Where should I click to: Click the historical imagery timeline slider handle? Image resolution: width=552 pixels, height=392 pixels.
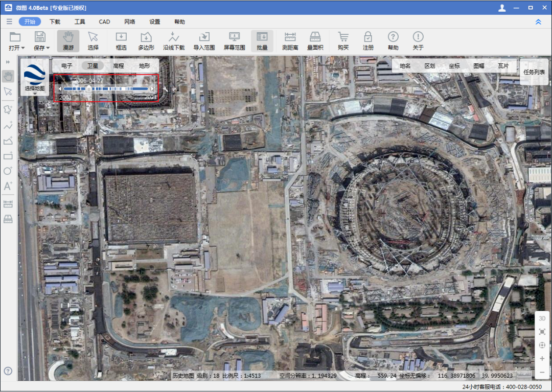(89, 88)
